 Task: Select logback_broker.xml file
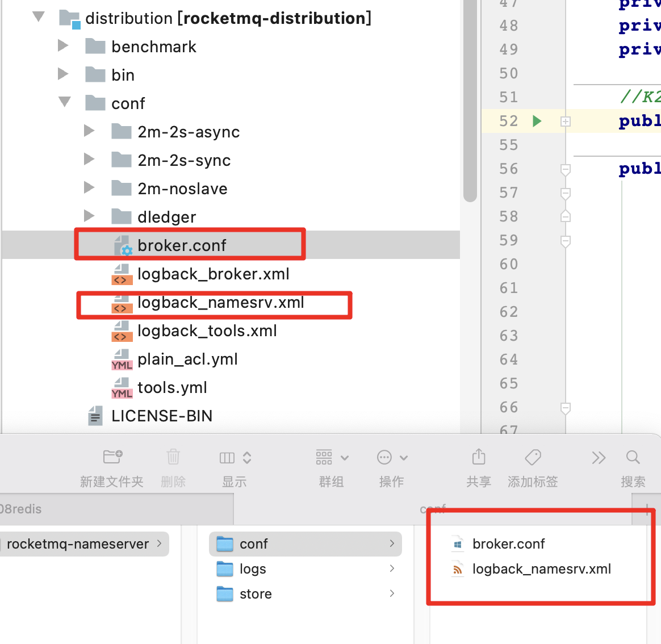214,274
